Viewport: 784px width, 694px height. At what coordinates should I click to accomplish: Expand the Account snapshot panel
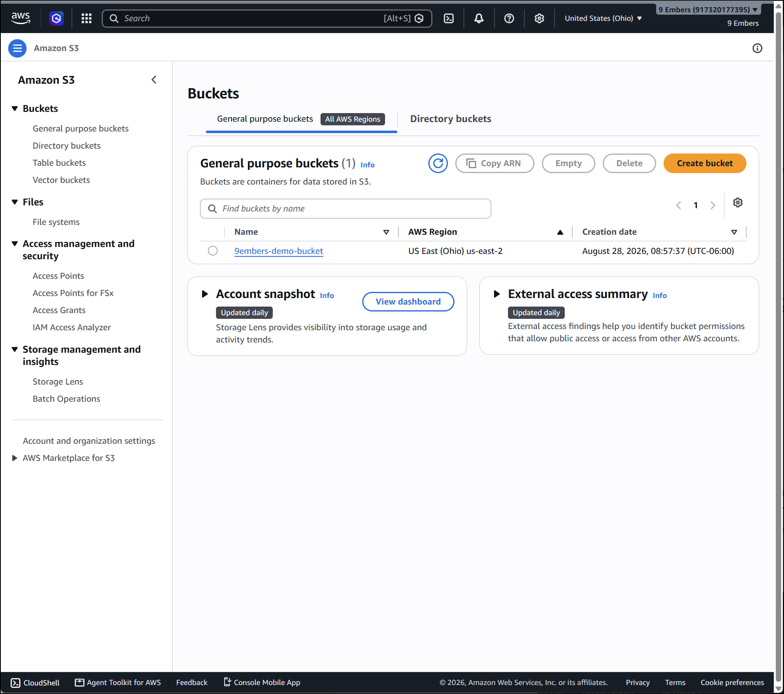point(205,294)
